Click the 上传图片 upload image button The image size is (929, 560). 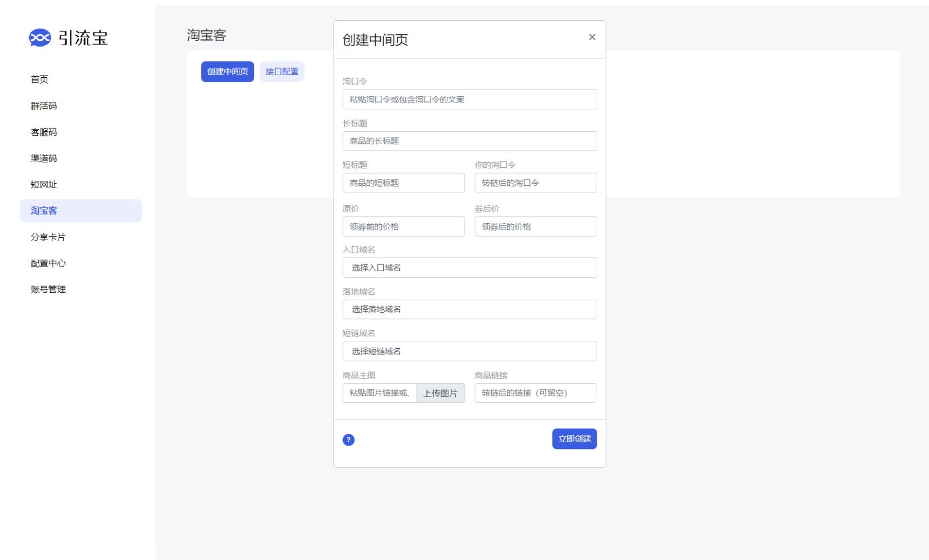(441, 393)
